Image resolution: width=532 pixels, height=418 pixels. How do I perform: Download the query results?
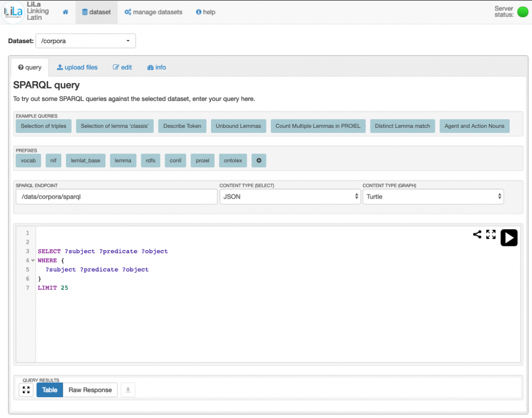(x=128, y=390)
